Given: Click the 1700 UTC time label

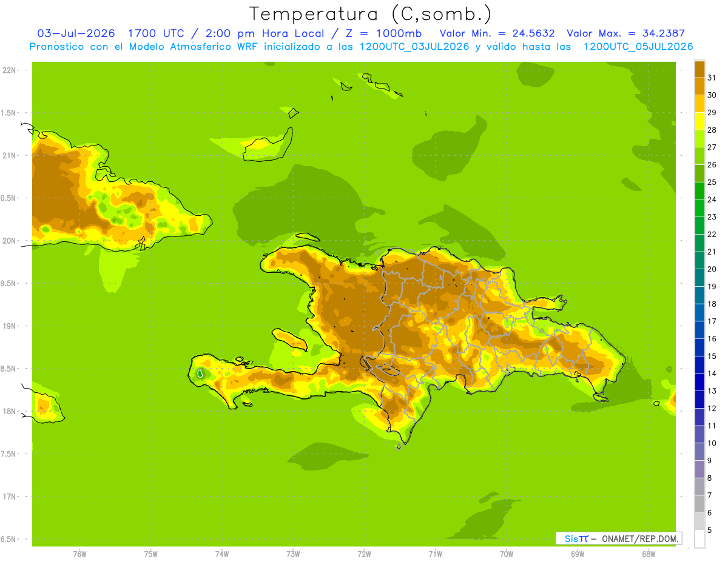Looking at the screenshot, I should (x=157, y=33).
